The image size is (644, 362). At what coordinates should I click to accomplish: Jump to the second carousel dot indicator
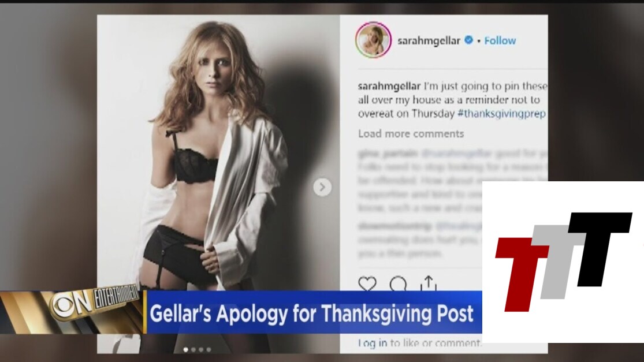[193, 350]
